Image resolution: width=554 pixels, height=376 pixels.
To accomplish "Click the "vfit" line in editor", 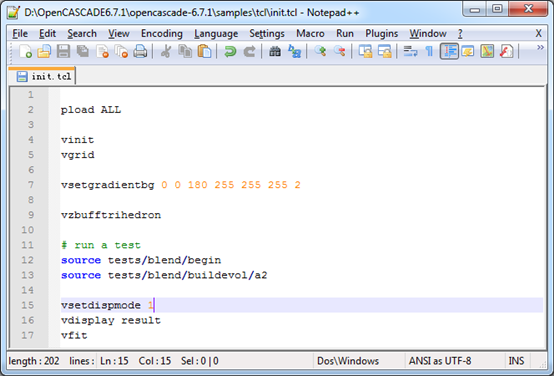I will click(74, 335).
